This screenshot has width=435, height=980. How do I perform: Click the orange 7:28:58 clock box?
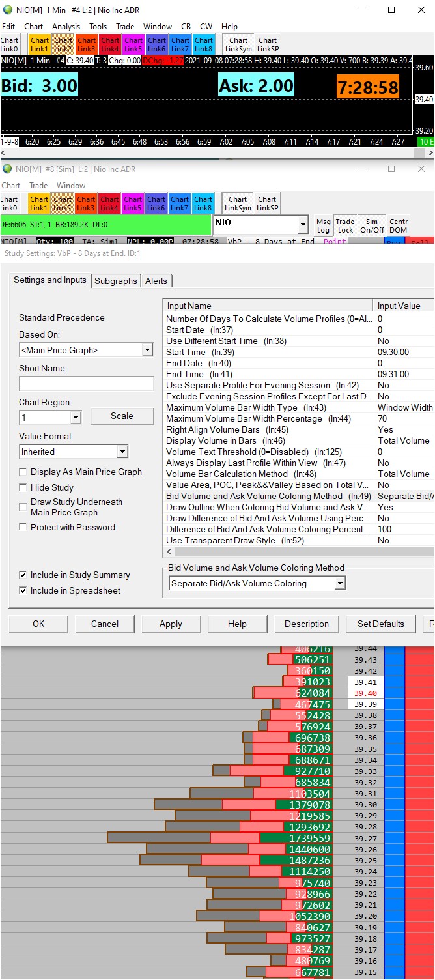coord(368,87)
